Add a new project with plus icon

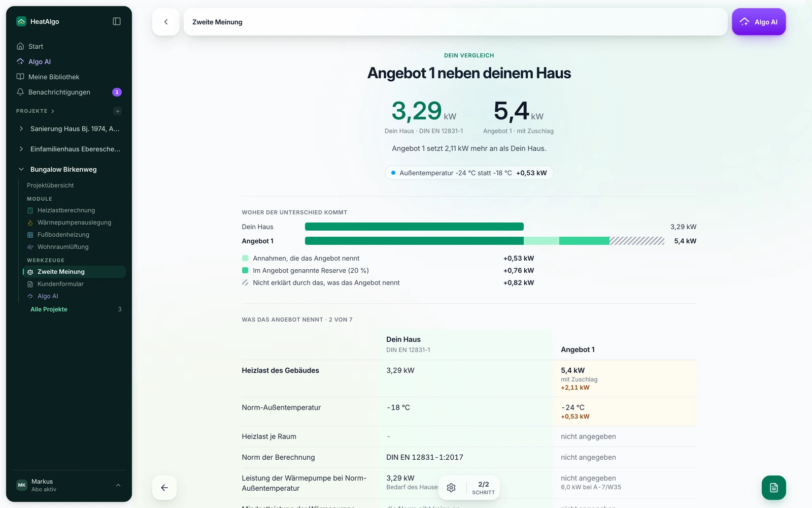coord(118,111)
